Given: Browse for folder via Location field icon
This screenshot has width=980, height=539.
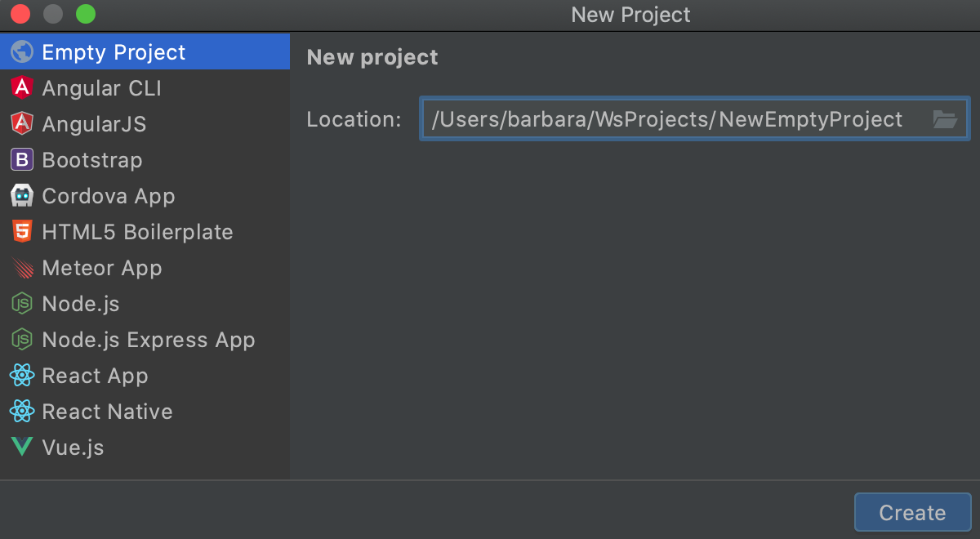Looking at the screenshot, I should pos(945,119).
